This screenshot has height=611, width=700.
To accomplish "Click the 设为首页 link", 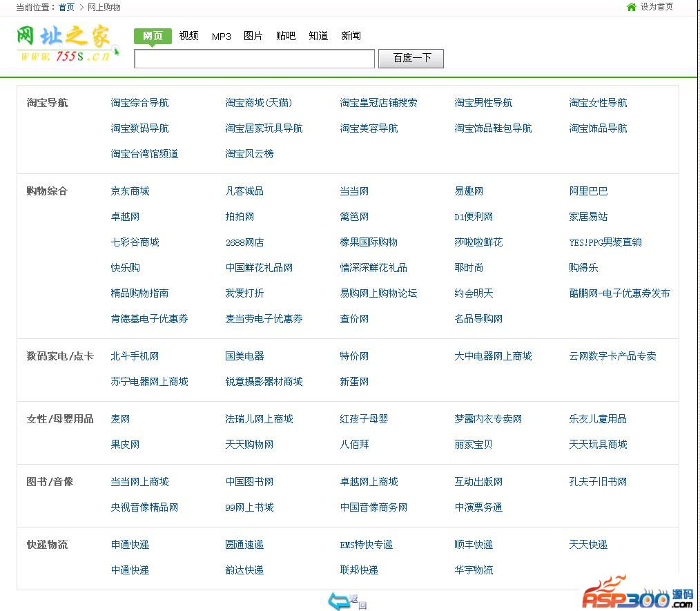I will click(657, 7).
